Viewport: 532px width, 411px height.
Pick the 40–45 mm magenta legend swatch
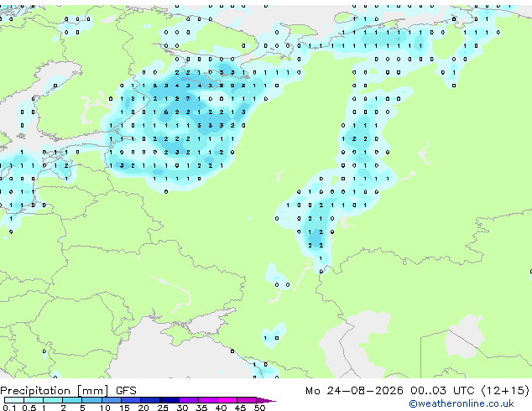point(227,400)
